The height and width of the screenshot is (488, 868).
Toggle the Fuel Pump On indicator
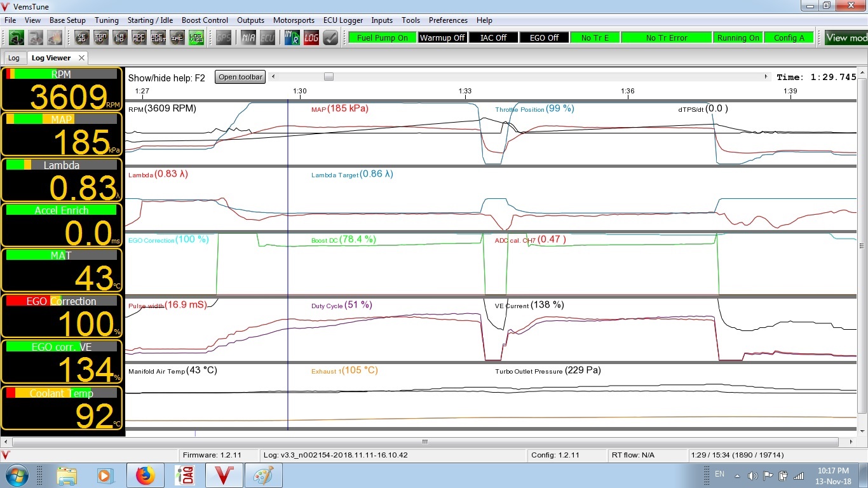(x=381, y=37)
